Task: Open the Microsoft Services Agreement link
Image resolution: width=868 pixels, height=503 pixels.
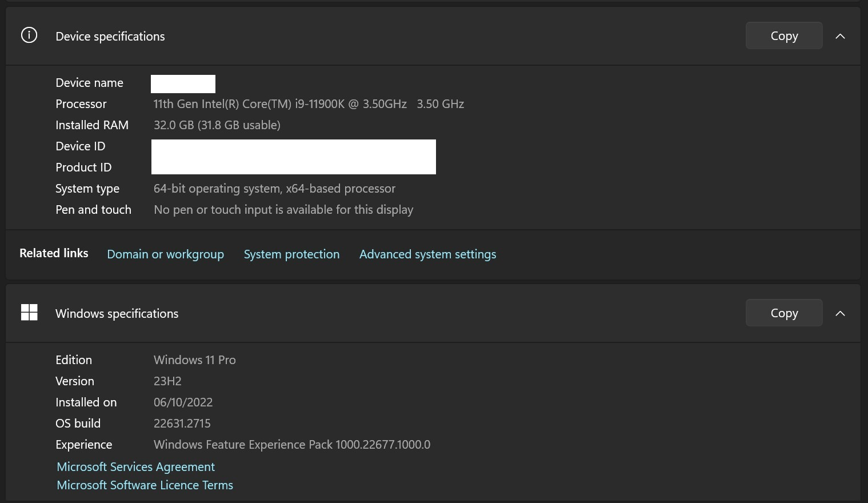Action: (136, 467)
